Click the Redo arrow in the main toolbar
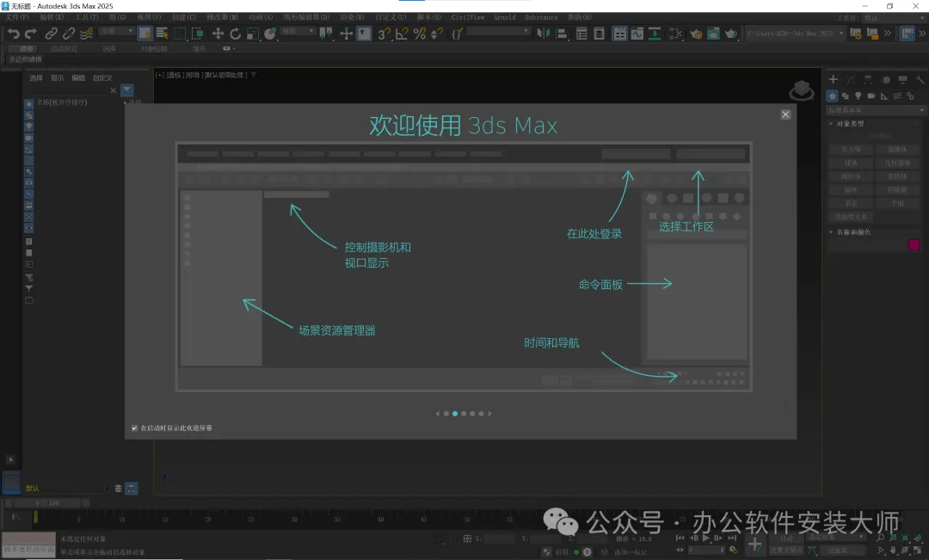Screen dimensions: 929x560 point(31,34)
